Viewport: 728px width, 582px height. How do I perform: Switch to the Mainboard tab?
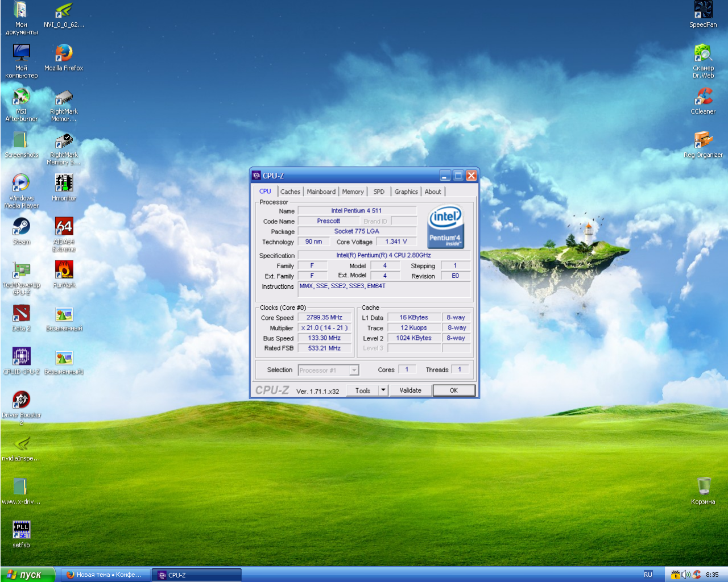(x=321, y=192)
